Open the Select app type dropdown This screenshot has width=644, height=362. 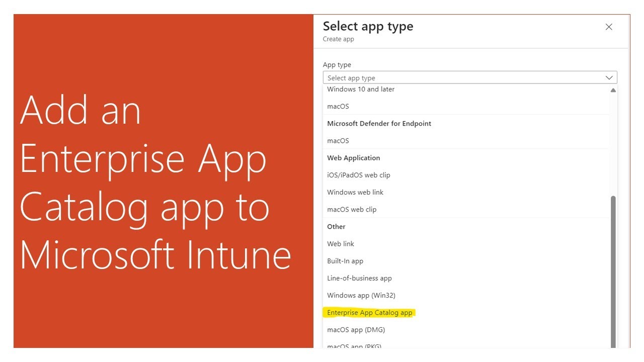(x=470, y=78)
